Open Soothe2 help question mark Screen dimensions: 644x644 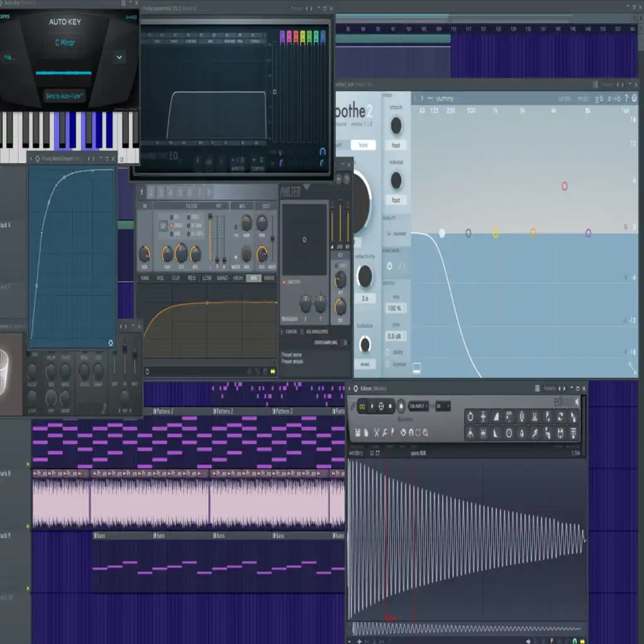click(x=626, y=98)
